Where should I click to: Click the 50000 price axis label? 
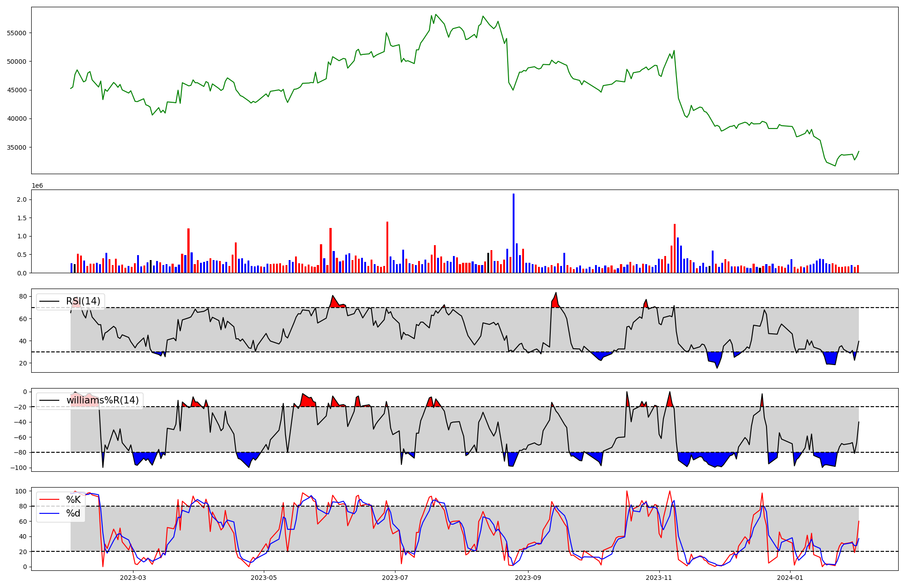(17, 62)
